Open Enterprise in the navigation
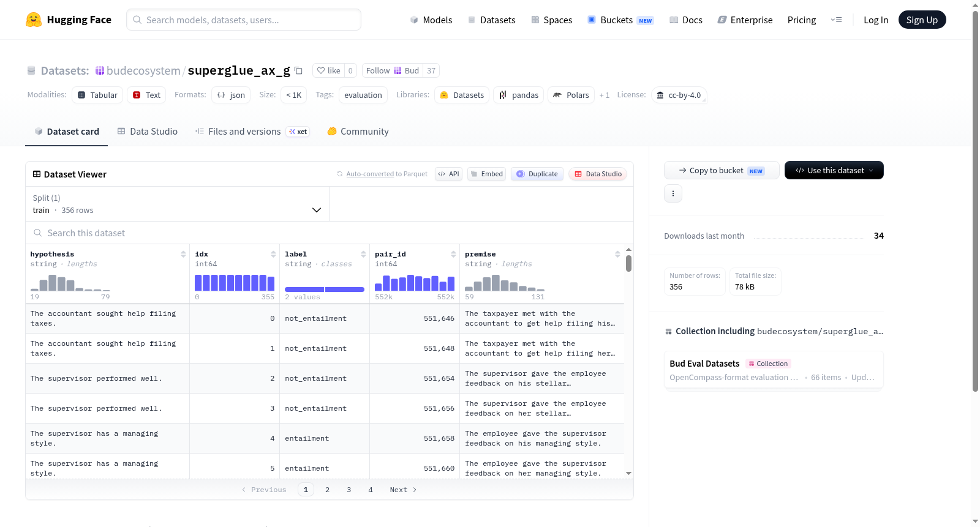Viewport: 980px width, 527px height. coord(745,20)
